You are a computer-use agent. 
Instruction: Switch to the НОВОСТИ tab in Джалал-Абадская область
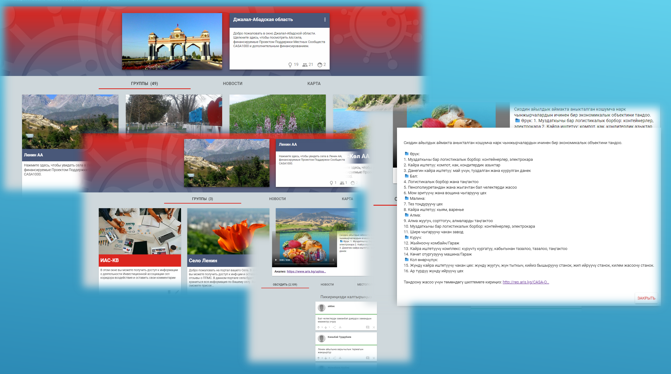[232, 83]
